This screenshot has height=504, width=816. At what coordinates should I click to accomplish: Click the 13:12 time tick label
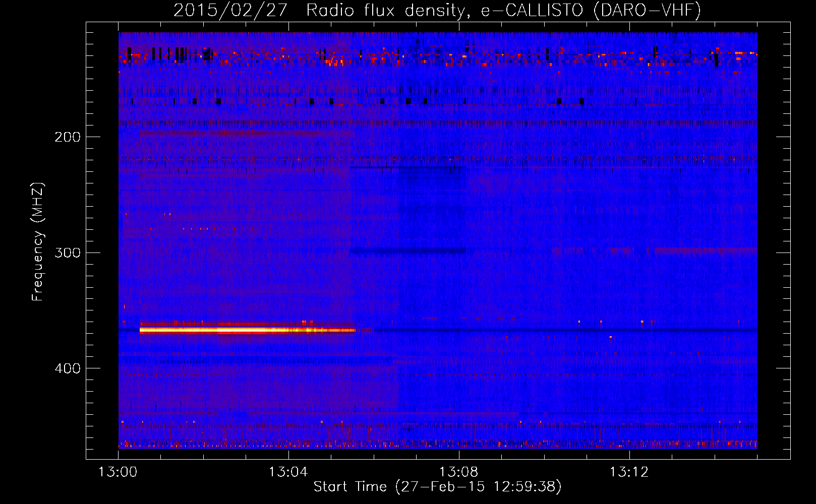[x=629, y=472]
